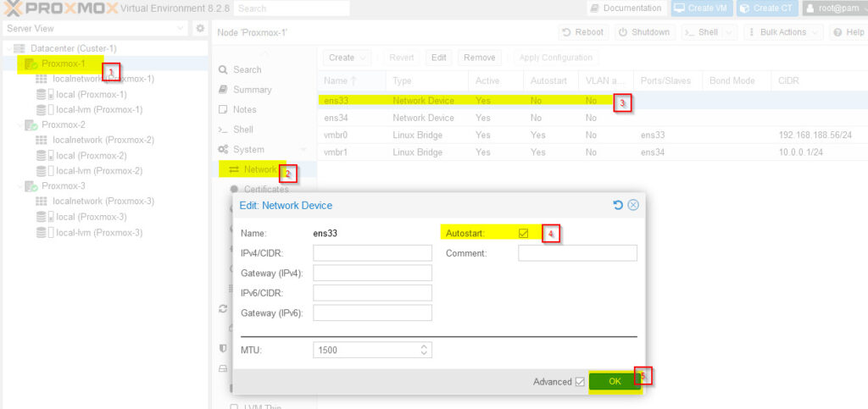Click the Help question mark icon

(x=837, y=32)
